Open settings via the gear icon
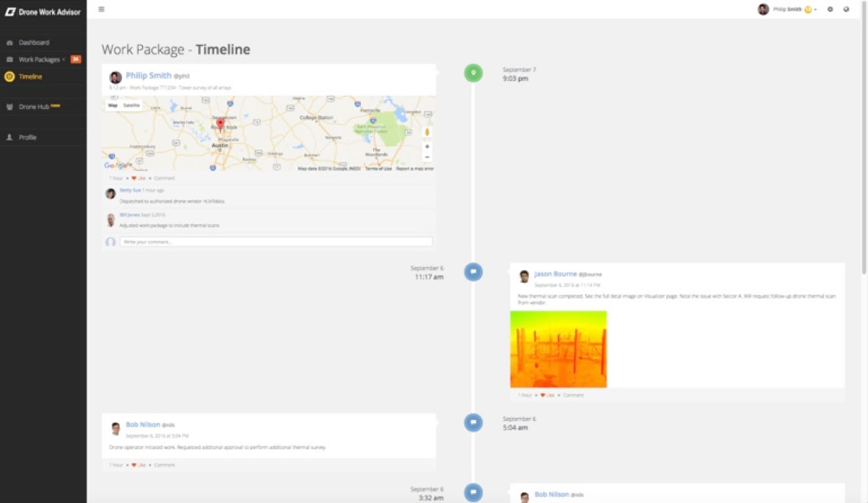 click(x=830, y=9)
